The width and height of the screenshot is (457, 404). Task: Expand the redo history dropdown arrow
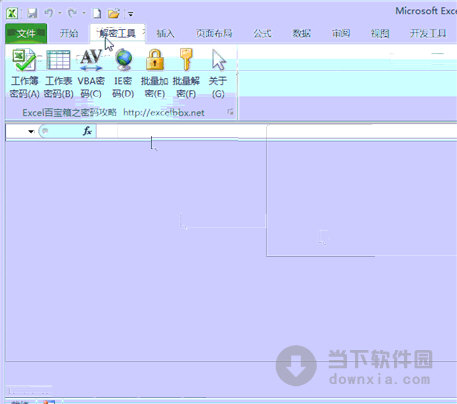[x=84, y=13]
